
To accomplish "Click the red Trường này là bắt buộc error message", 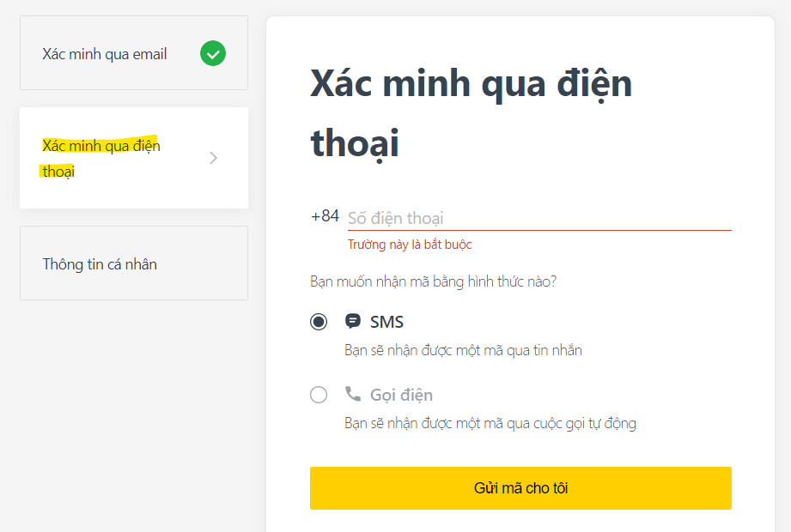I will pyautogui.click(x=410, y=245).
